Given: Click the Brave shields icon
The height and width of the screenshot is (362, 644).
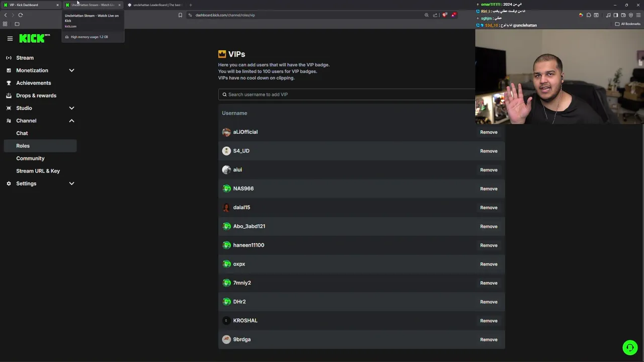Looking at the screenshot, I should pos(444,15).
